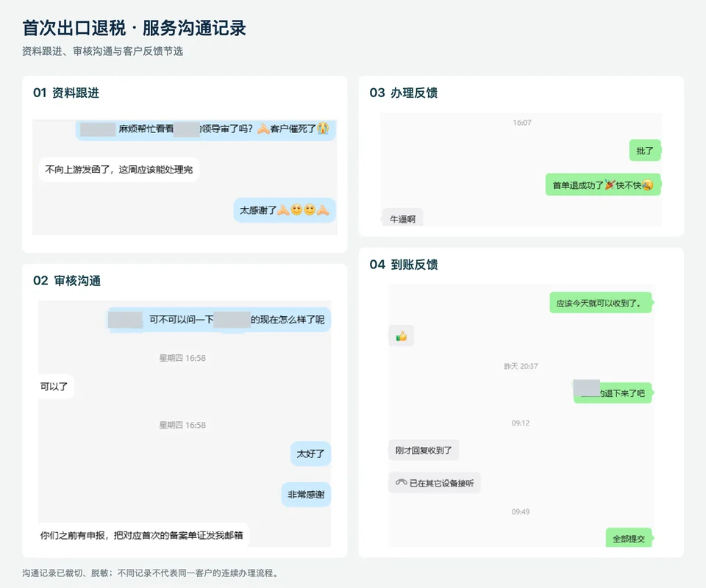Click message 首单退成功了 快不快

point(603,185)
